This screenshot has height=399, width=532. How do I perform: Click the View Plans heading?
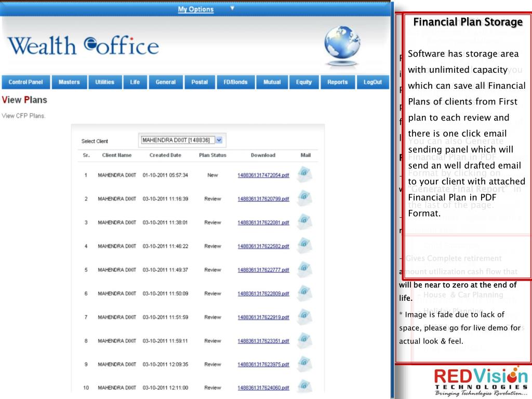tap(24, 100)
